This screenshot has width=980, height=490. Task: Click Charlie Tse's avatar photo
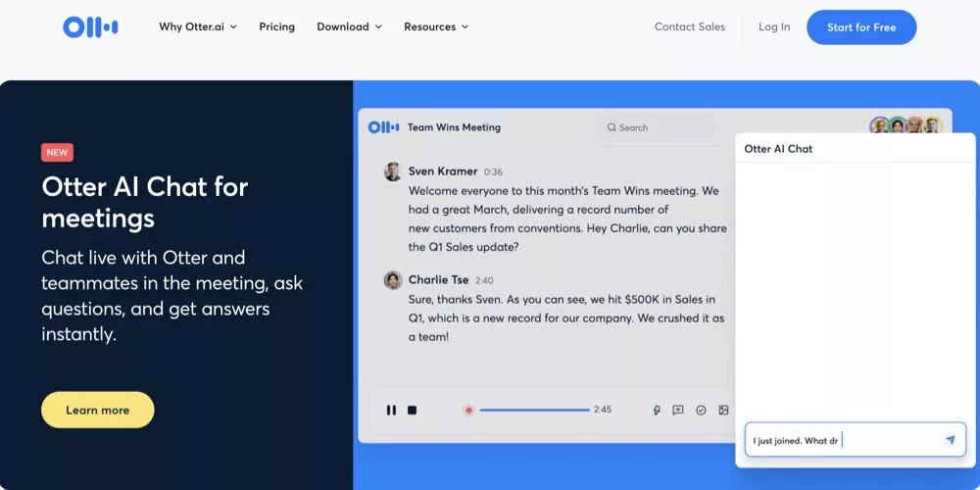click(x=393, y=280)
